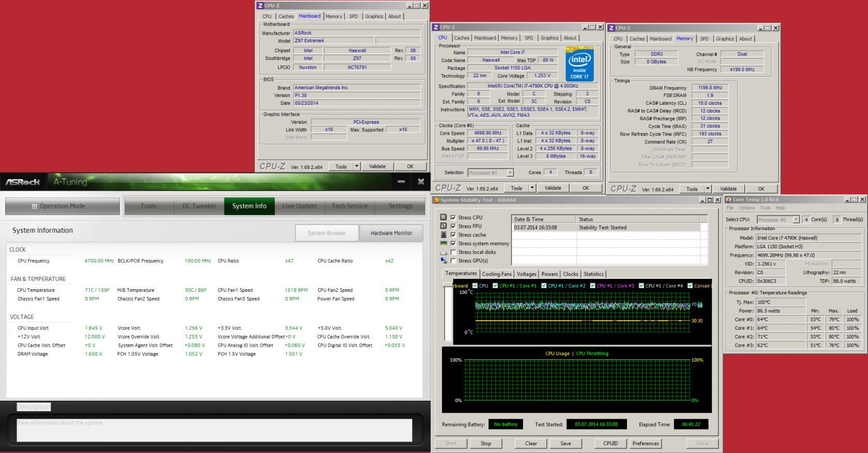
Task: Open the Voltages tab in AIDA64
Action: tap(527, 274)
